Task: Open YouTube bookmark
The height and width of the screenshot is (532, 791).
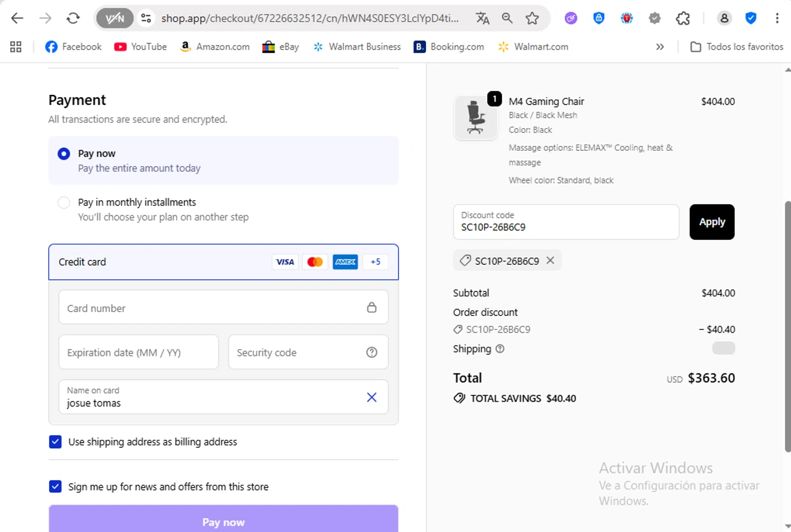Action: (140, 47)
